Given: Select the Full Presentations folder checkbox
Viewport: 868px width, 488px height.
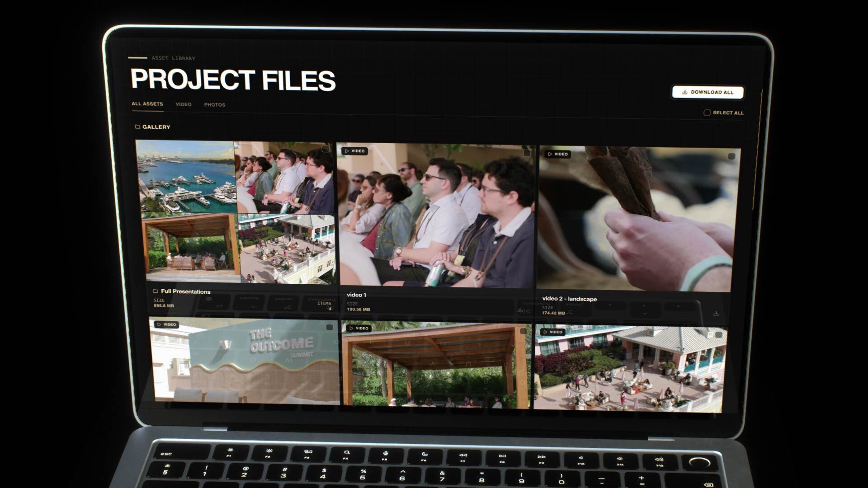Looking at the screenshot, I should 325,149.
